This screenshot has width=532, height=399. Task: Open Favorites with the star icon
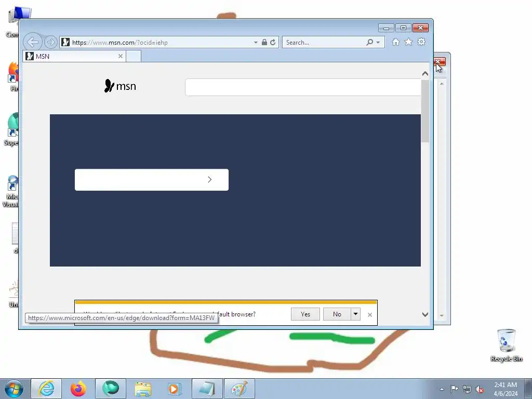[x=408, y=42]
